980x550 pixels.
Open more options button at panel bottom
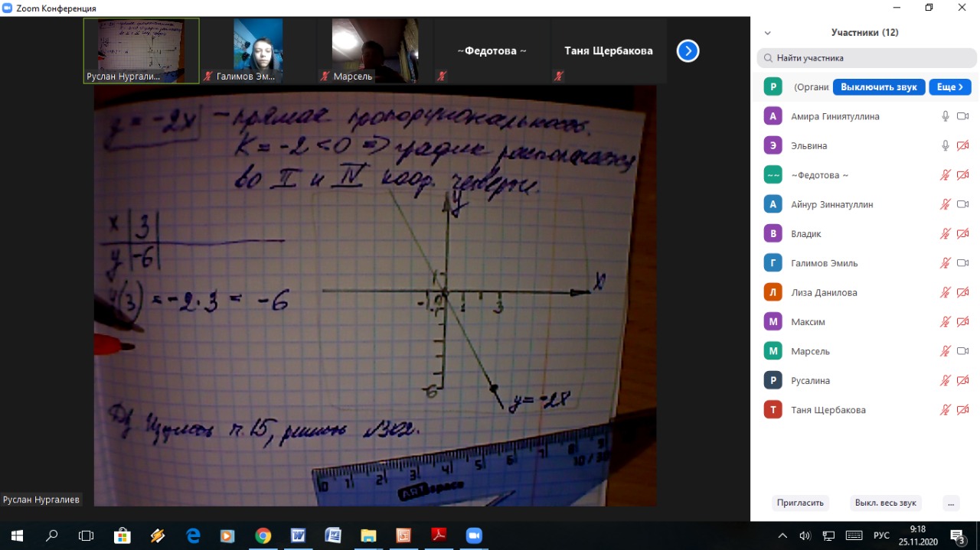point(951,503)
